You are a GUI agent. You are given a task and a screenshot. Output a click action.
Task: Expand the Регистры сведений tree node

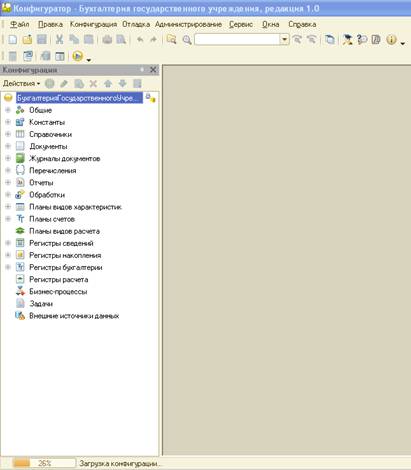click(8, 243)
